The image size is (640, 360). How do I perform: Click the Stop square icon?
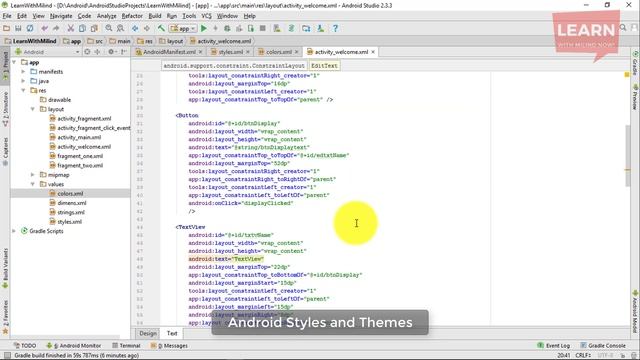pyautogui.click(x=262, y=28)
